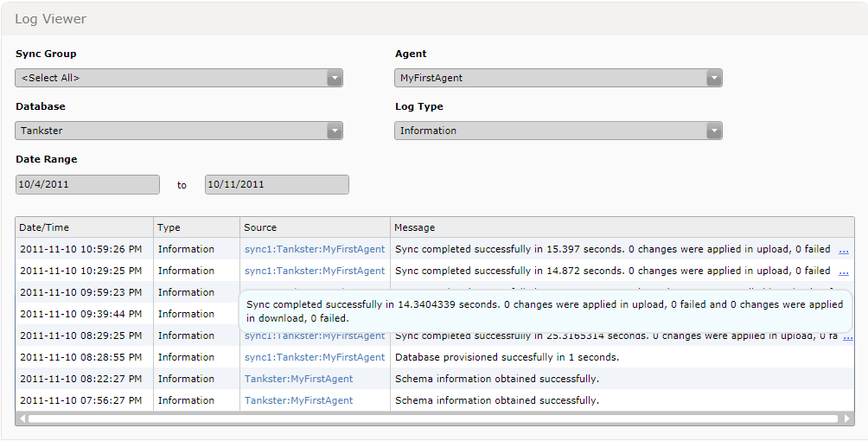The image size is (868, 441).
Task: Open source link for 10:59:26 PM entry
Action: [315, 249]
